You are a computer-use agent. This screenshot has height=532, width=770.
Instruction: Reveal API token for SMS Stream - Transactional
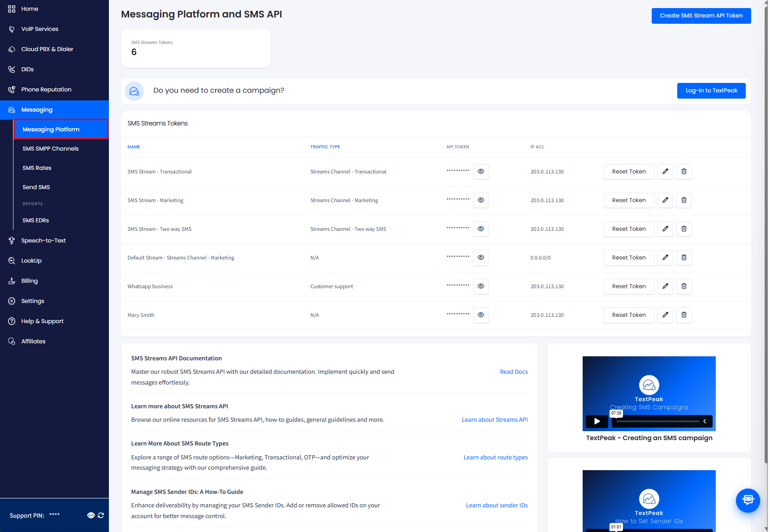point(481,172)
